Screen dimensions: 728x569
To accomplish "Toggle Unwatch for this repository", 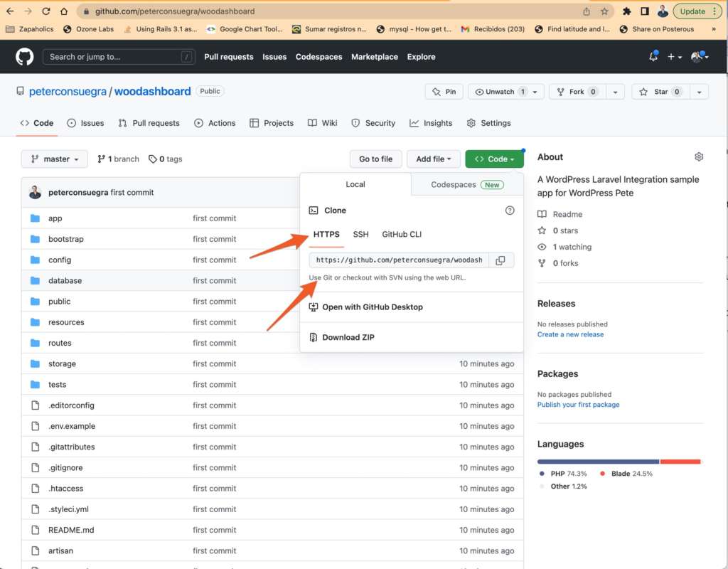I will pyautogui.click(x=500, y=92).
